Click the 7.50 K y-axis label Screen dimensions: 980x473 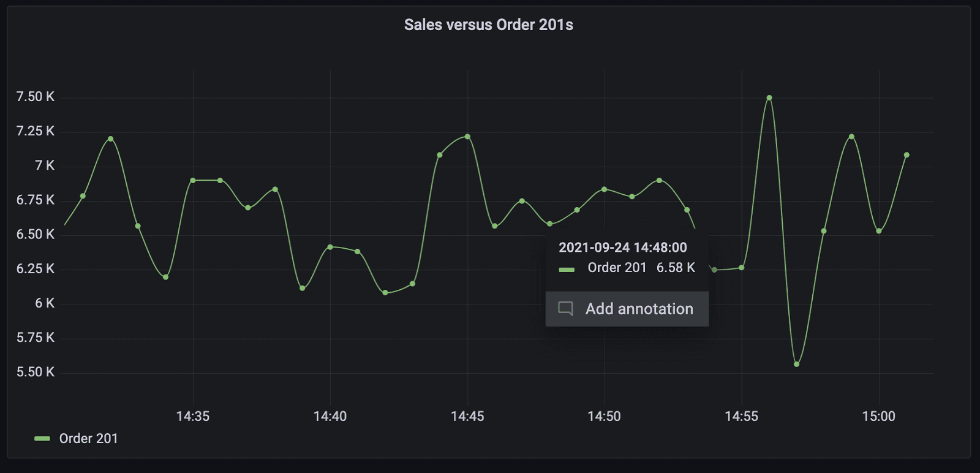tap(36, 97)
